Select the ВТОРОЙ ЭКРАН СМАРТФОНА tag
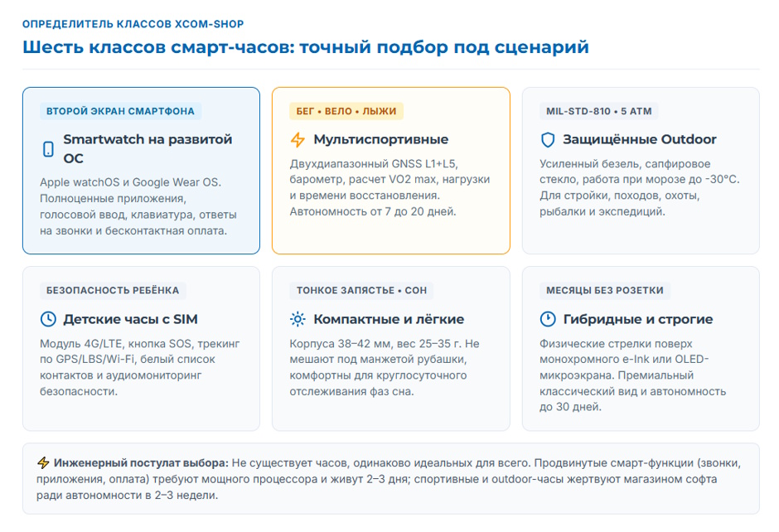The height and width of the screenshot is (532, 779). [120, 111]
